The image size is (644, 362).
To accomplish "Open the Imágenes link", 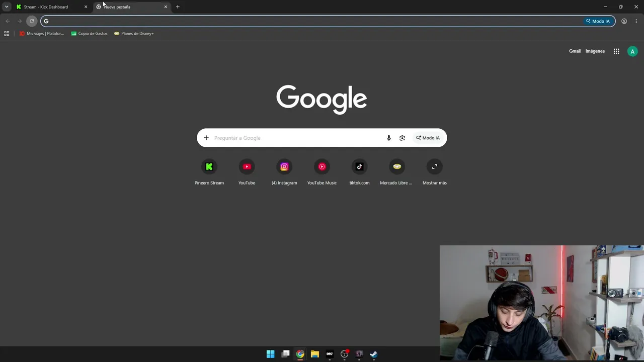I will 595,51.
